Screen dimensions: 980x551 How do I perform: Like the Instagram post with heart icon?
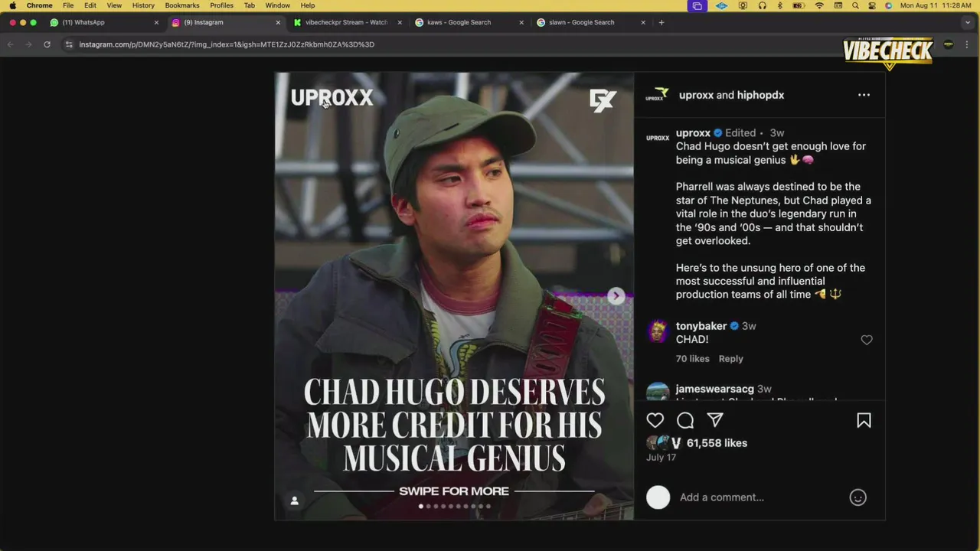click(x=655, y=420)
